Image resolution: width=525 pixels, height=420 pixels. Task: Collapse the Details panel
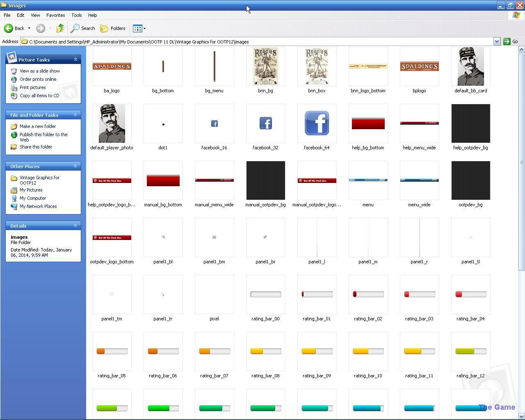[x=75, y=226]
